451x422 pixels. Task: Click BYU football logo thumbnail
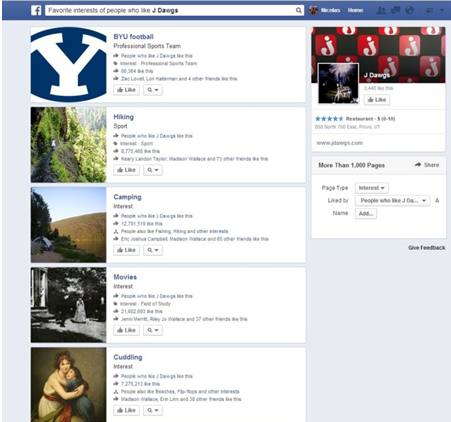[68, 65]
